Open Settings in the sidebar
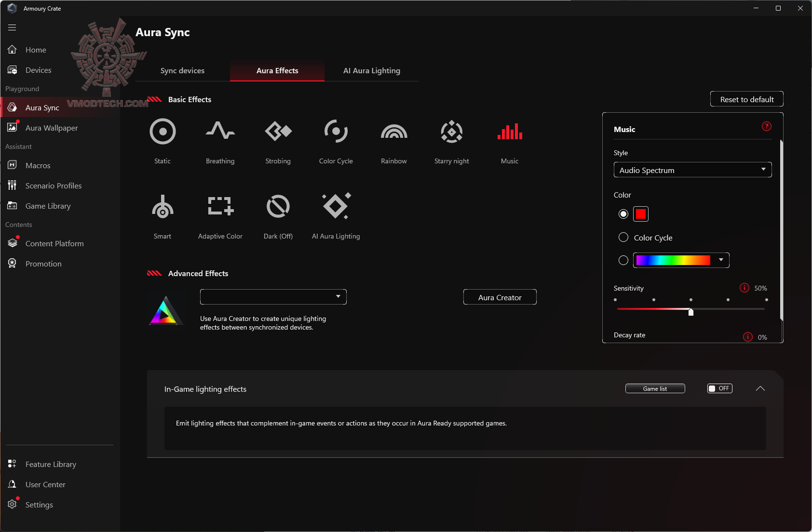 [x=60, y=505]
